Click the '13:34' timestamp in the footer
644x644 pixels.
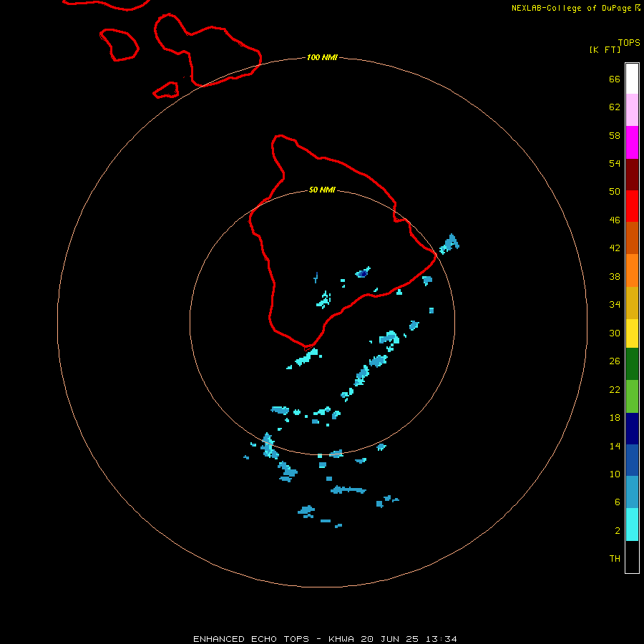pyautogui.click(x=441, y=639)
